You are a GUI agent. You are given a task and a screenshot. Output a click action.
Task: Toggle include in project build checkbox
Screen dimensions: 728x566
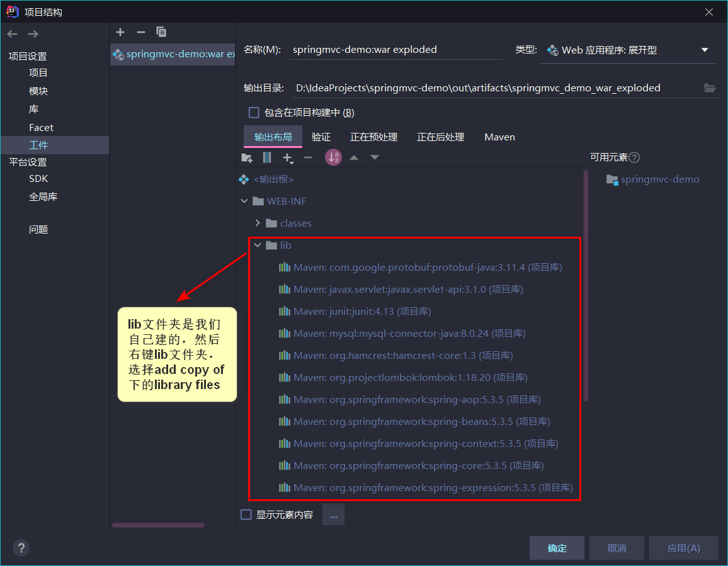point(254,112)
